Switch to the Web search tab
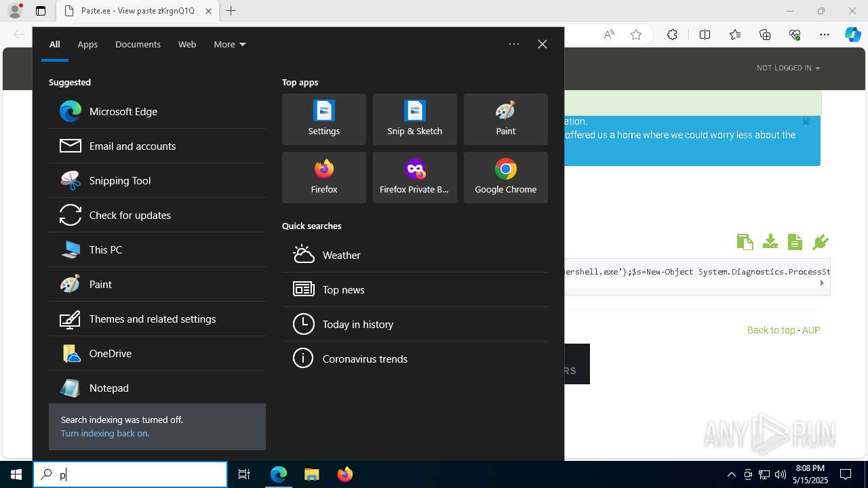 coord(187,44)
